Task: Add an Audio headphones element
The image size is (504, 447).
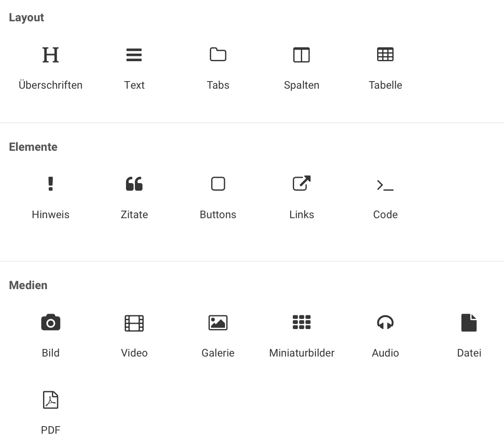Action: click(385, 322)
